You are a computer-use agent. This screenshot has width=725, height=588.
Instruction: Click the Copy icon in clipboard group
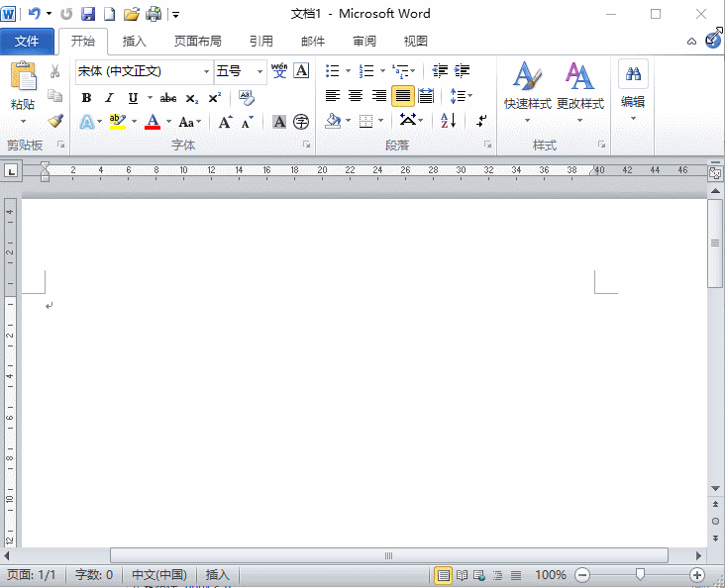(x=55, y=96)
